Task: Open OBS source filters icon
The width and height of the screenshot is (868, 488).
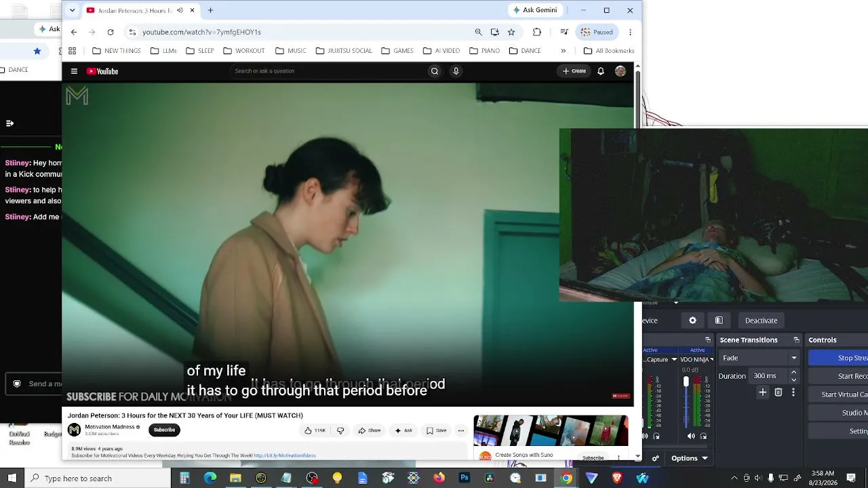Action: pyautogui.click(x=719, y=321)
